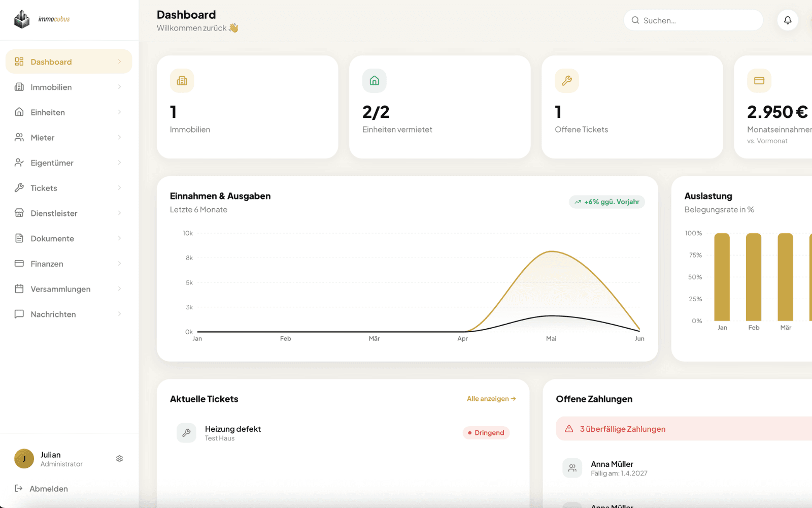Click the Dienstleister store icon in sidebar
This screenshot has height=508, width=812.
[x=19, y=213]
